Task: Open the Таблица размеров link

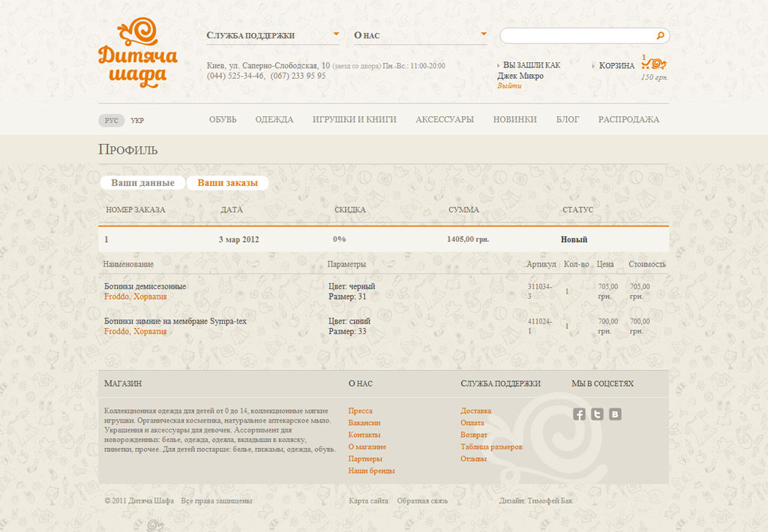Action: coord(491,447)
